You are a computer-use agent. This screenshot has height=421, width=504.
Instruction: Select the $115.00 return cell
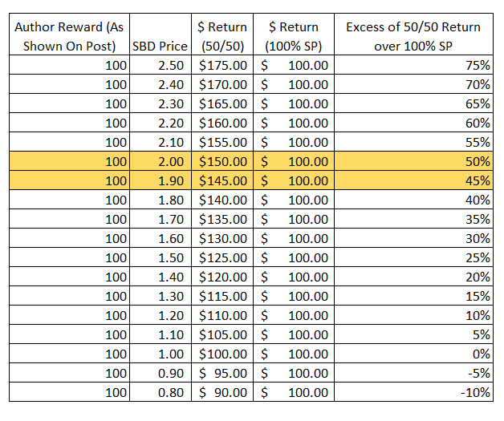tap(222, 297)
